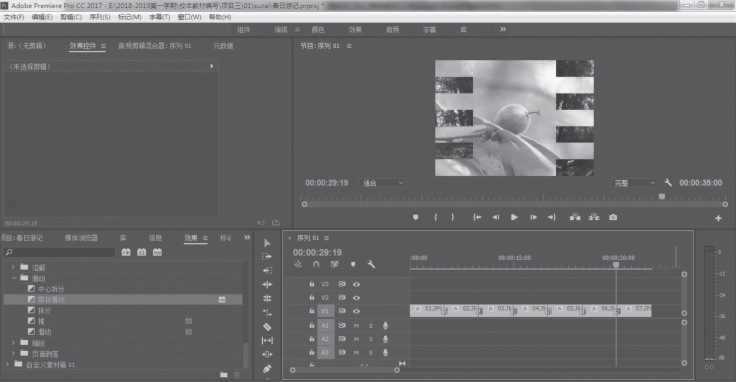Toggle Linked Selection in timeline

point(334,264)
